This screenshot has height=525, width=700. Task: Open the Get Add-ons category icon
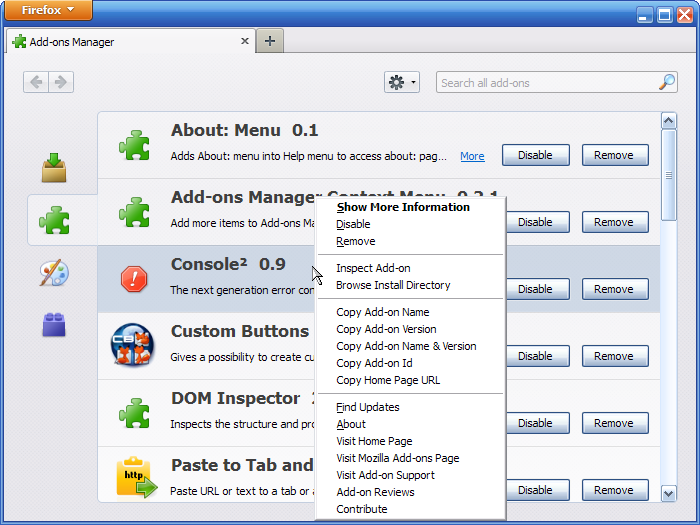(54, 167)
